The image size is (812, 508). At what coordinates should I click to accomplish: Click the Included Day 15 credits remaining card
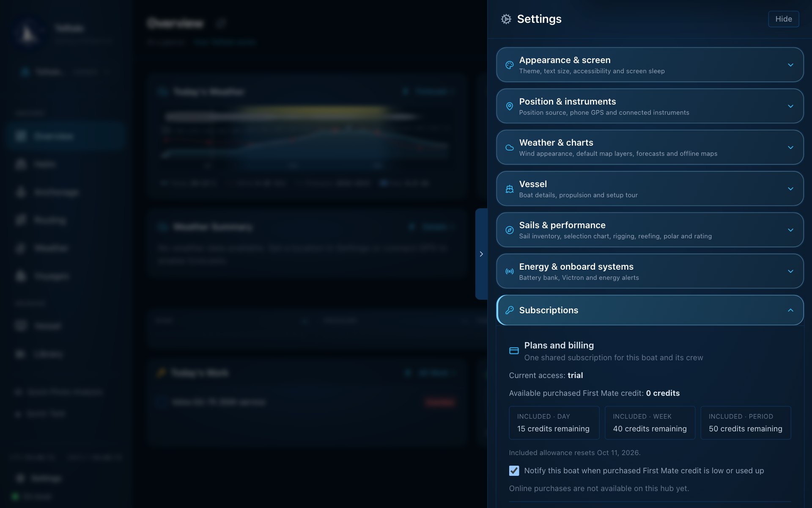(554, 423)
